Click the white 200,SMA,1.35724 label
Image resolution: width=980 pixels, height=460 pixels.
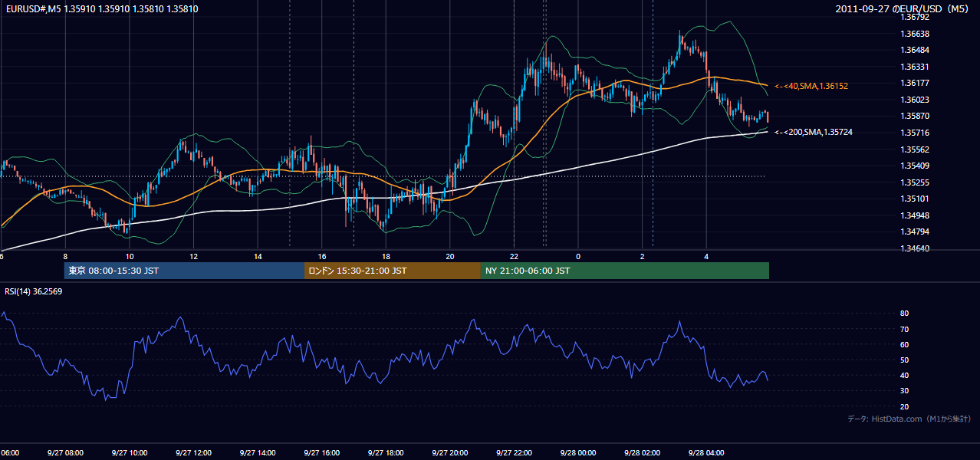click(814, 133)
